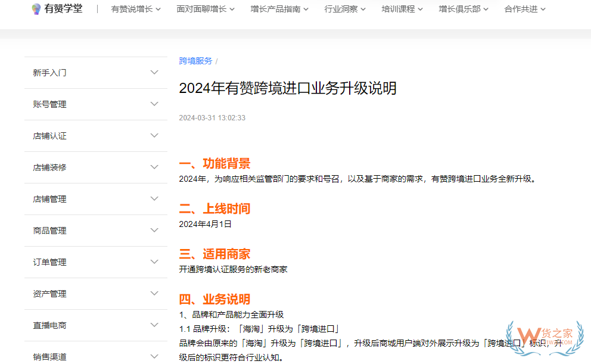Select the 新手入门 sidebar label
The height and width of the screenshot is (364, 591).
[x=50, y=73]
